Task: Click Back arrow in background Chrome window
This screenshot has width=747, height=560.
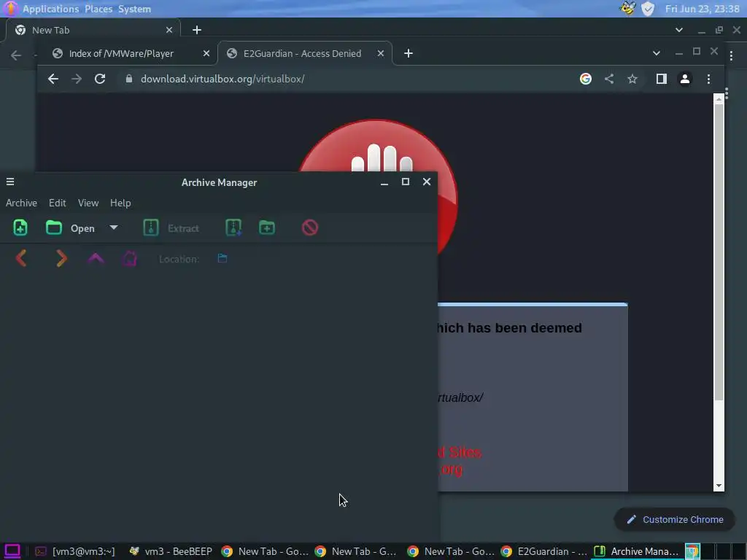Action: tap(16, 55)
